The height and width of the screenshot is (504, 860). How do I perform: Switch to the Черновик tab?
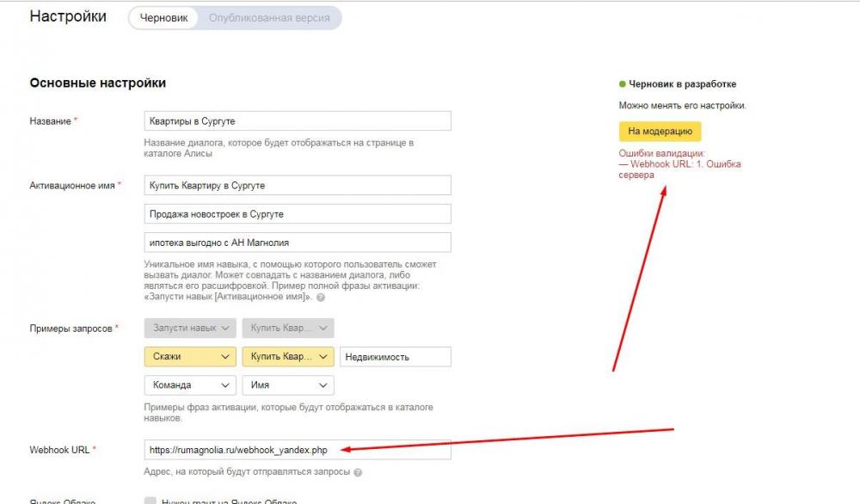pyautogui.click(x=163, y=18)
